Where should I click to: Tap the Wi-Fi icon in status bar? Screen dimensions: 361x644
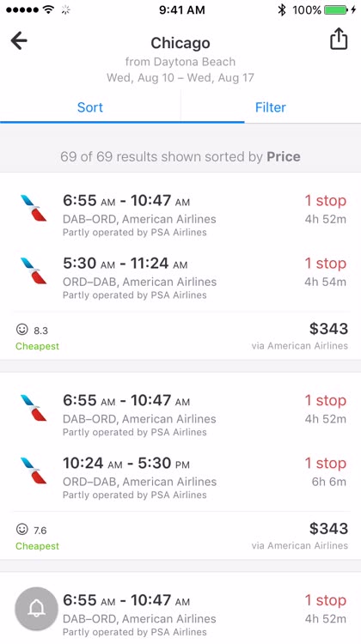point(49,9)
